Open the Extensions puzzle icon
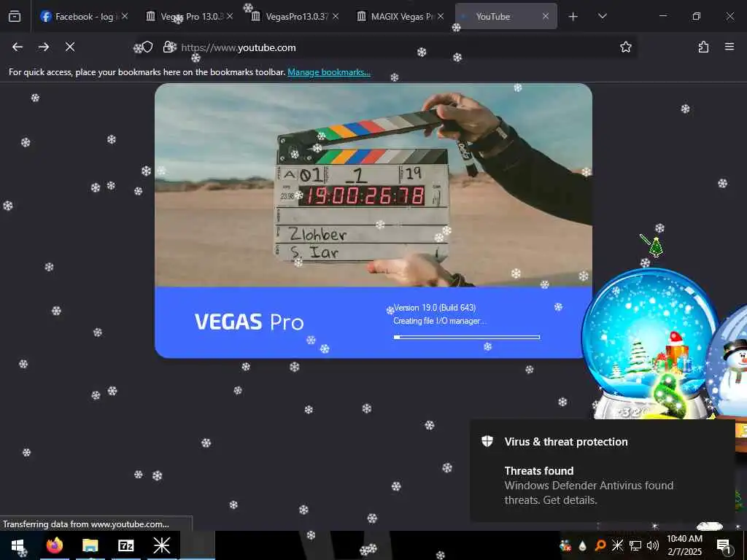The image size is (747, 560). click(x=703, y=47)
